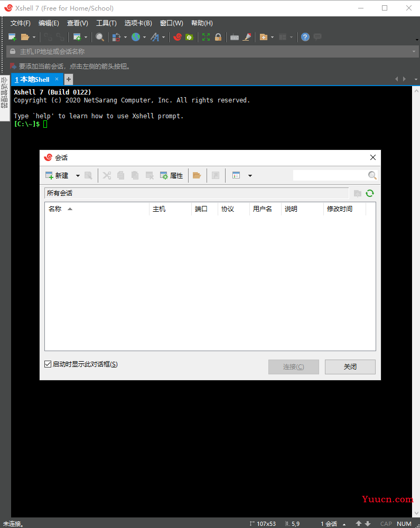420x528 pixels.
Task: Open the 编辑(E) menu
Action: [49, 23]
